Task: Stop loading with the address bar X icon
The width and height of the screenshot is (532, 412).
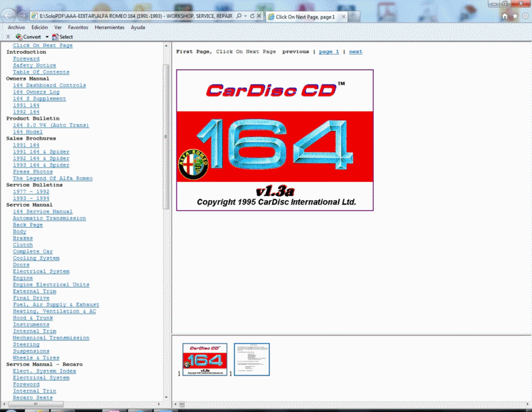Action: click(259, 16)
